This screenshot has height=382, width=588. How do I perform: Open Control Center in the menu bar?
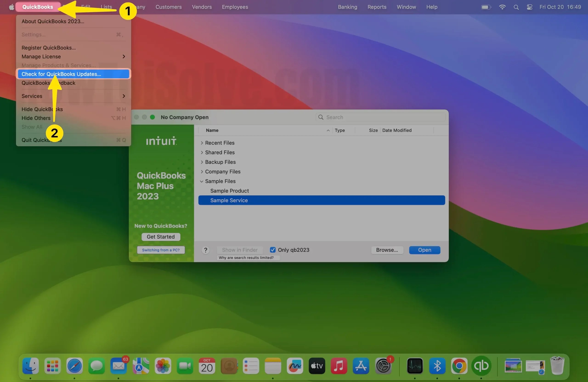tap(529, 7)
